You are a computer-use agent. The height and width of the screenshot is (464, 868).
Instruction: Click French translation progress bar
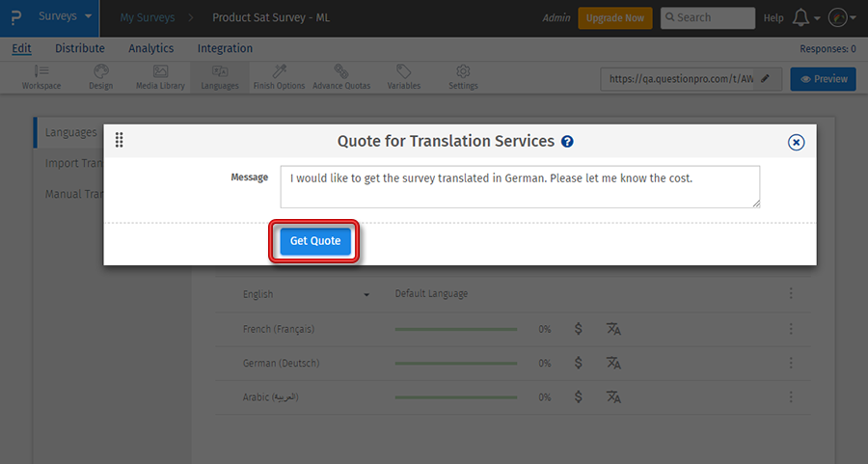[x=455, y=329]
